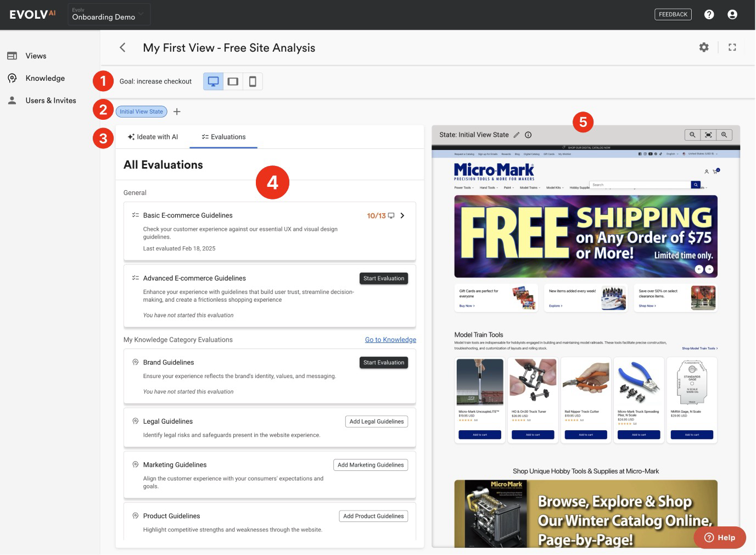
Task: Select the desktop device view
Action: point(213,81)
